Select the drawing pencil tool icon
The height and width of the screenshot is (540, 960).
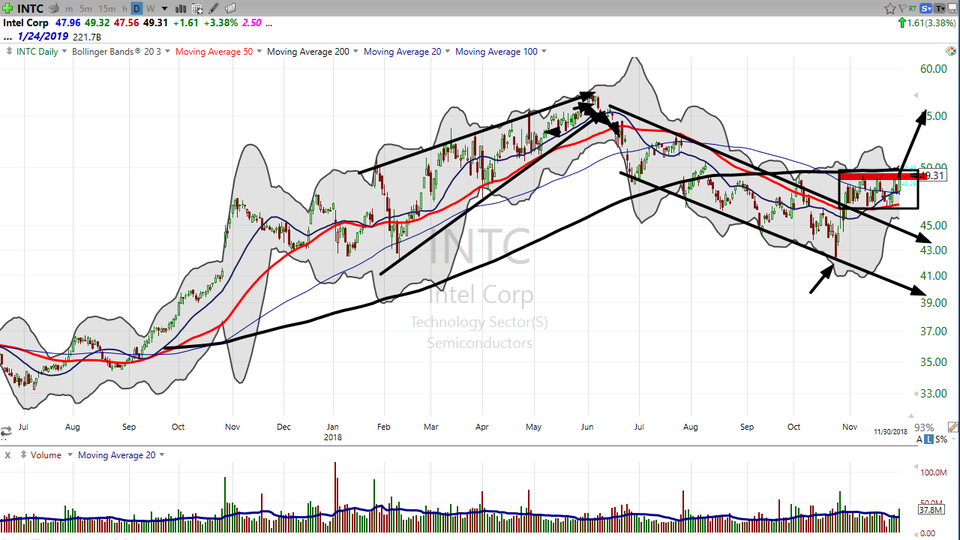[x=214, y=9]
